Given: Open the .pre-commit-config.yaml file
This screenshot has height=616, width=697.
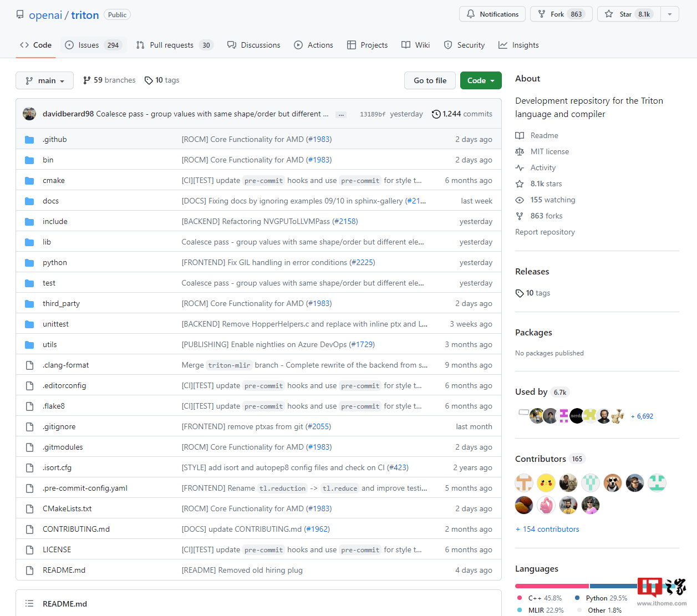Looking at the screenshot, I should tap(85, 488).
